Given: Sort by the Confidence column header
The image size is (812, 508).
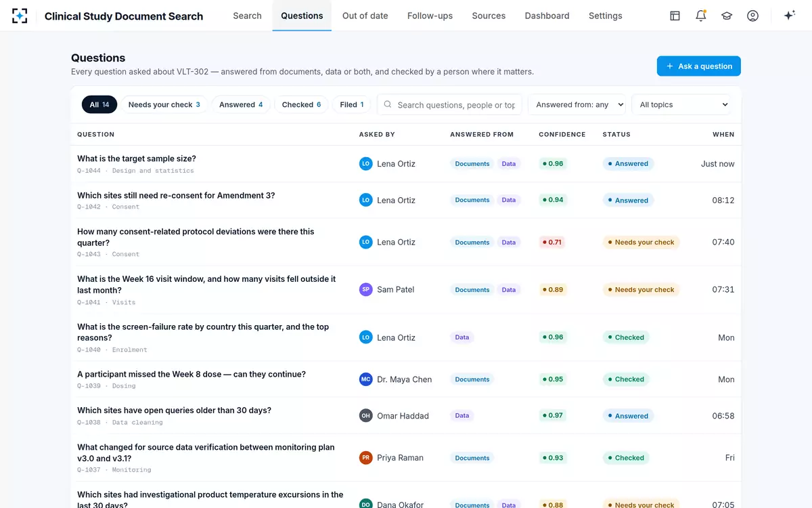Looking at the screenshot, I should (x=562, y=135).
